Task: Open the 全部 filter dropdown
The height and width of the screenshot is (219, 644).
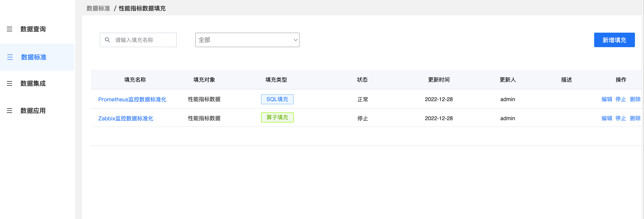Action: coord(247,40)
